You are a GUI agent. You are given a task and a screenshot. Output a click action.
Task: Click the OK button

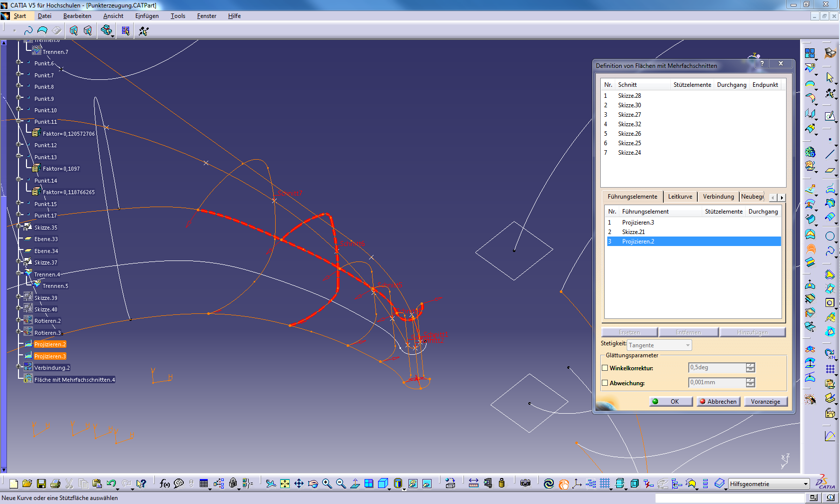tap(671, 402)
